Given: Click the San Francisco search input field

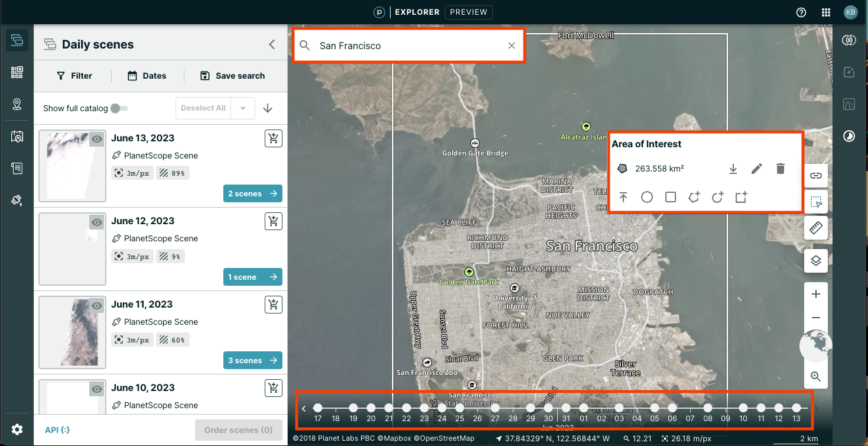Looking at the screenshot, I should 409,46.
